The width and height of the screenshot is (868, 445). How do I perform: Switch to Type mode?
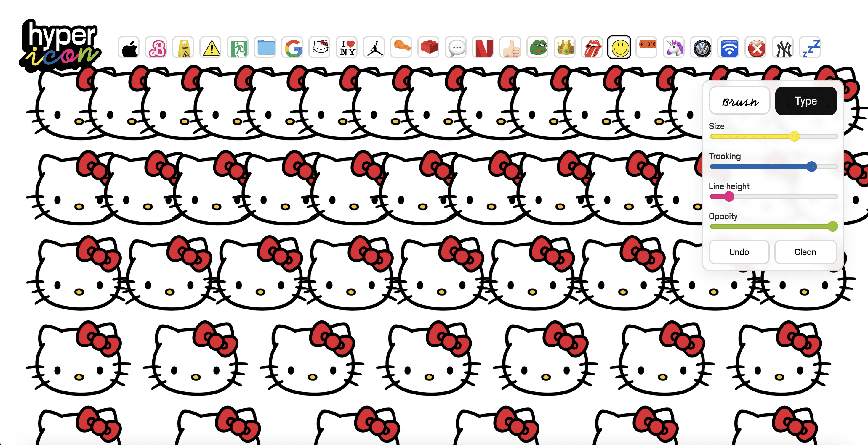pyautogui.click(x=806, y=101)
